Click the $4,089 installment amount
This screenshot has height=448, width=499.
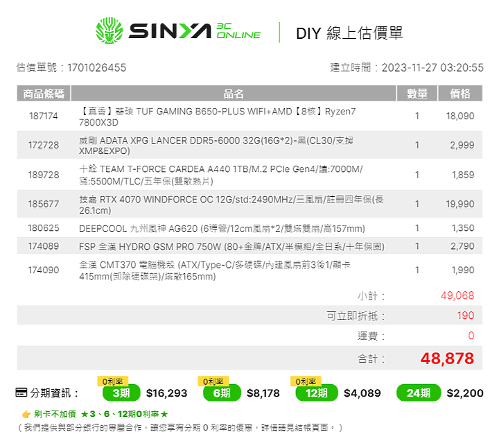click(x=362, y=393)
